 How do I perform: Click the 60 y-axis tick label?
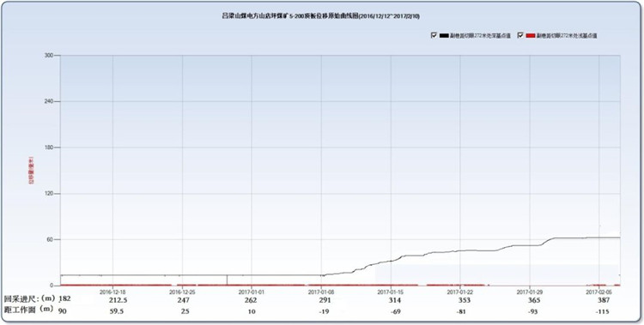53,239
